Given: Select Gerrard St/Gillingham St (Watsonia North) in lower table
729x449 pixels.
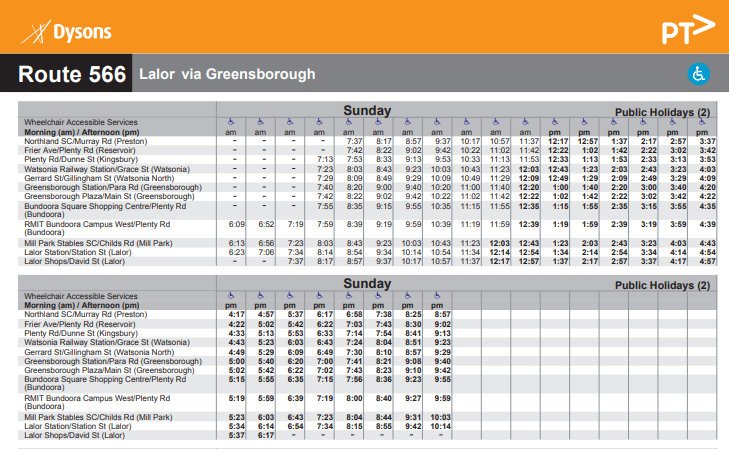Looking at the screenshot, I should (x=99, y=352).
